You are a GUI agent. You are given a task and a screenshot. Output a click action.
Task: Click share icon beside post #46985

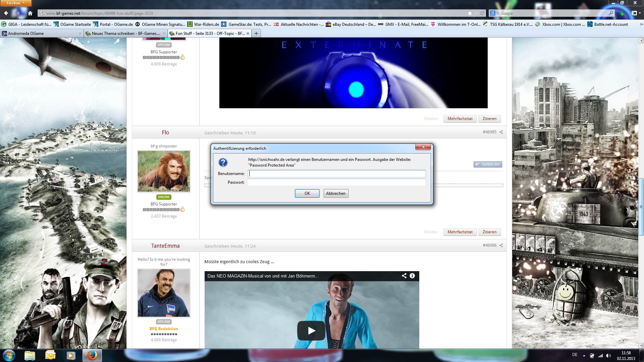(501, 132)
